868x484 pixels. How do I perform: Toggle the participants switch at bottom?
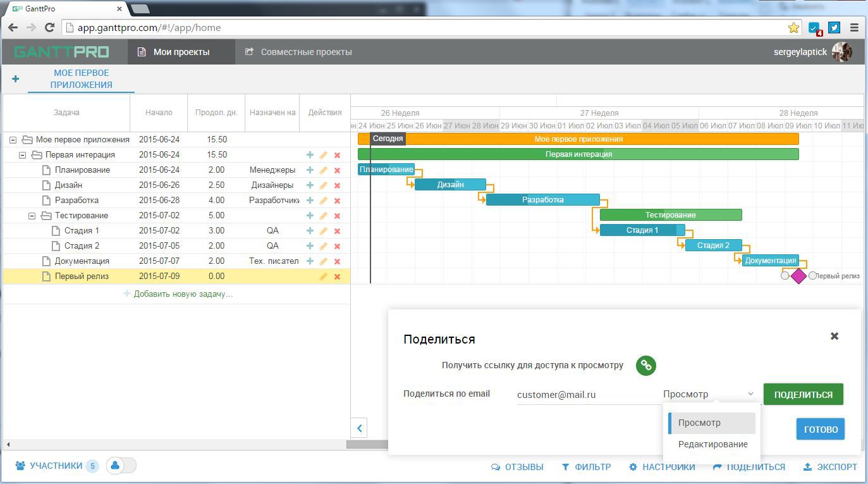click(x=121, y=466)
